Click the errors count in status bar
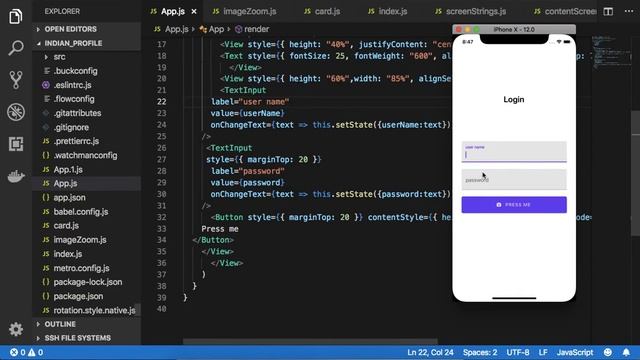 click(x=18, y=352)
